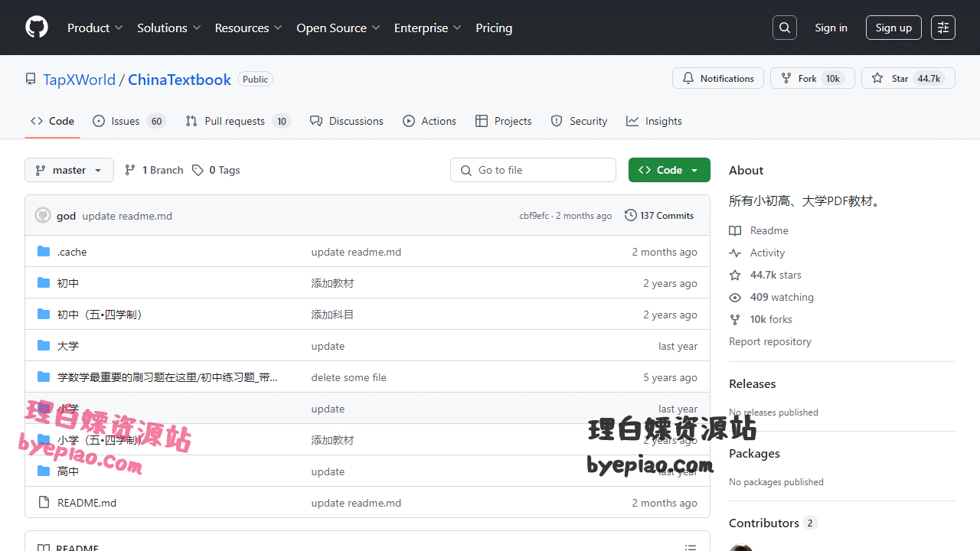
Task: Click the Go to file search field
Action: coord(533,170)
